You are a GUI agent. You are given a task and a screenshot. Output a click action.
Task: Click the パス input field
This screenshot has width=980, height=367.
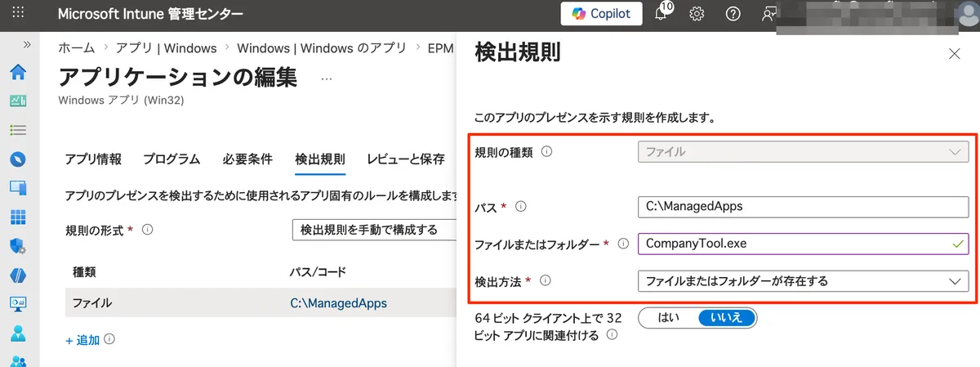point(803,207)
